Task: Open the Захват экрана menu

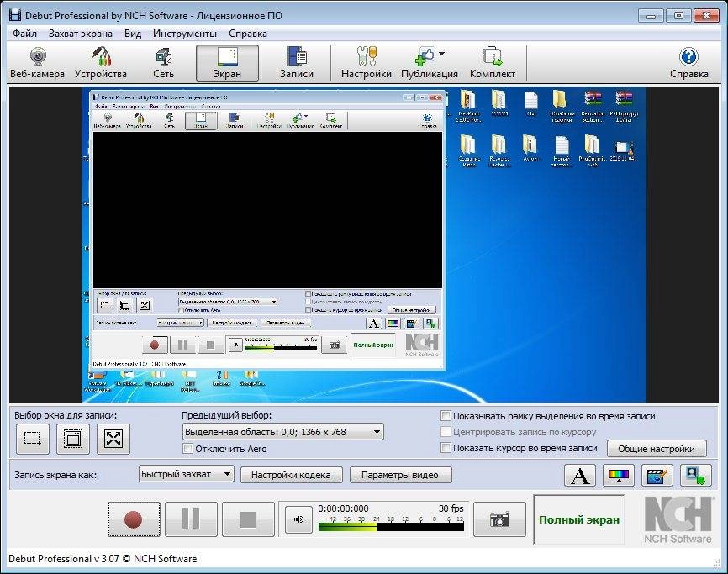Action: pyautogui.click(x=81, y=34)
